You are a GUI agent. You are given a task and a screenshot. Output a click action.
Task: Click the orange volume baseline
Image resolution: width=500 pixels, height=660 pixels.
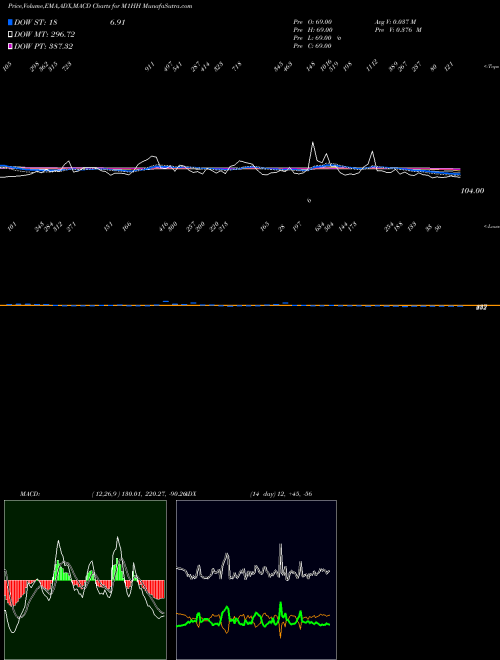pos(250,305)
